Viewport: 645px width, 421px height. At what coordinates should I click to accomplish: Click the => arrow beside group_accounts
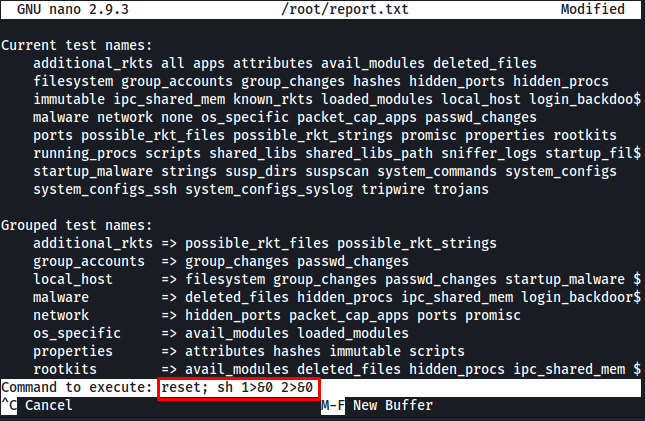click(169, 261)
